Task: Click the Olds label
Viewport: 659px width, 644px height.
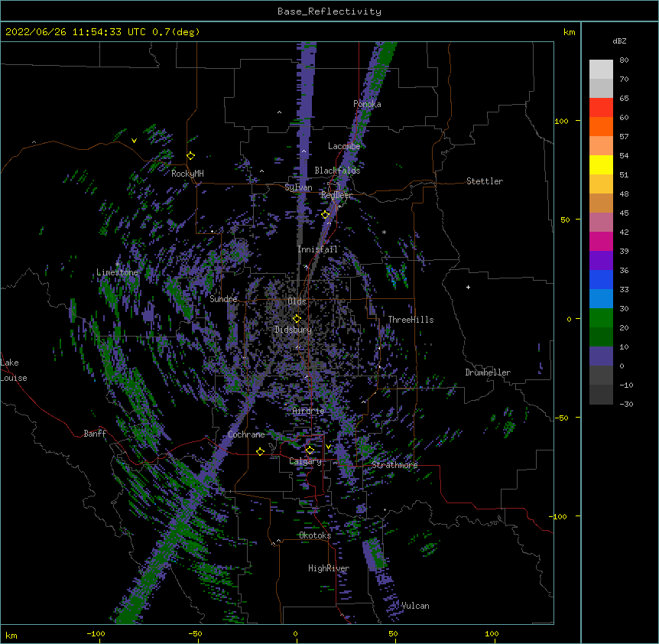Action: (x=297, y=301)
